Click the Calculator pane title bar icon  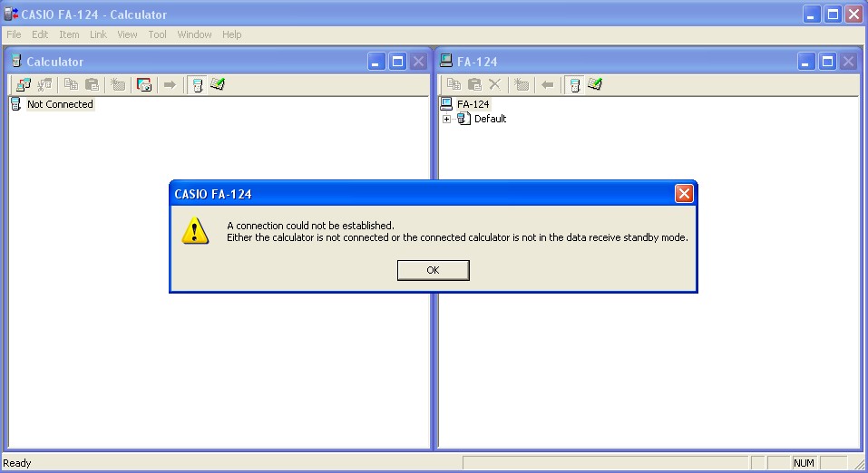pyautogui.click(x=16, y=61)
